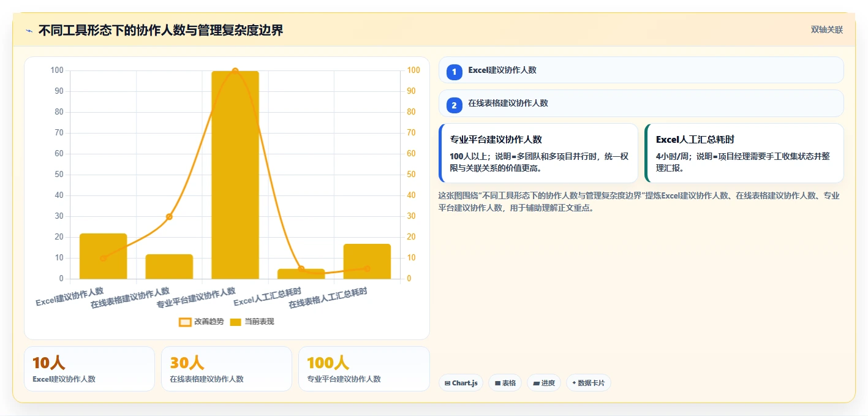Click the 30人 stat card
Image resolution: width=868 pixels, height=416 pixels.
click(227, 369)
